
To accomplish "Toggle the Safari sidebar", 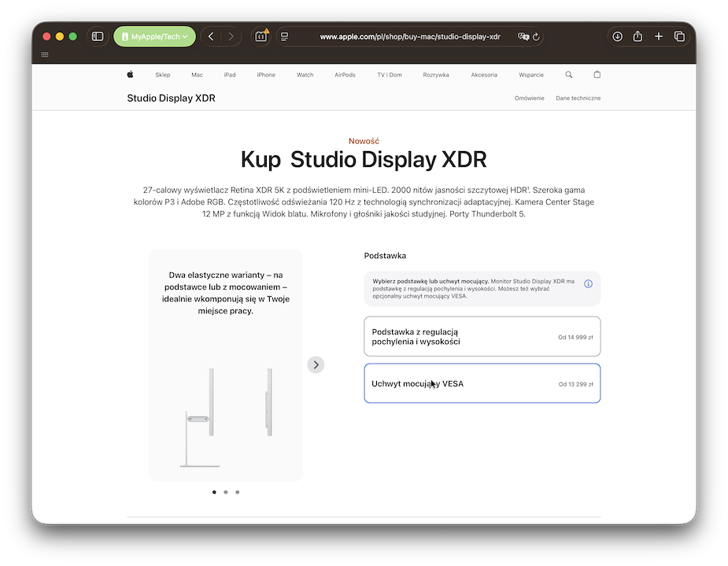I will tap(98, 36).
